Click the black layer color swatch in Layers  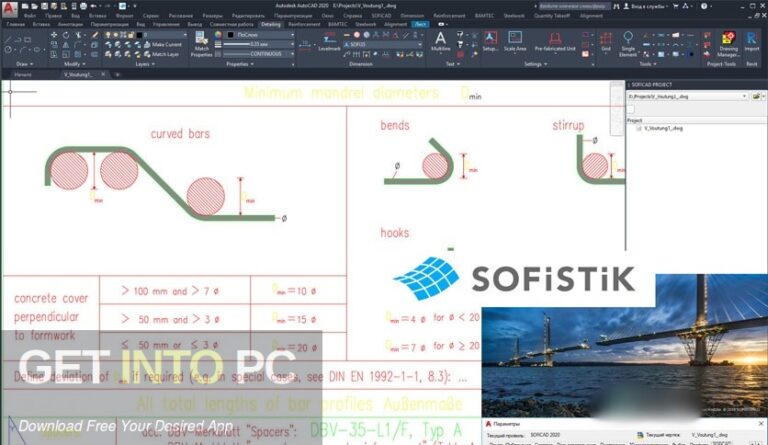(x=139, y=35)
